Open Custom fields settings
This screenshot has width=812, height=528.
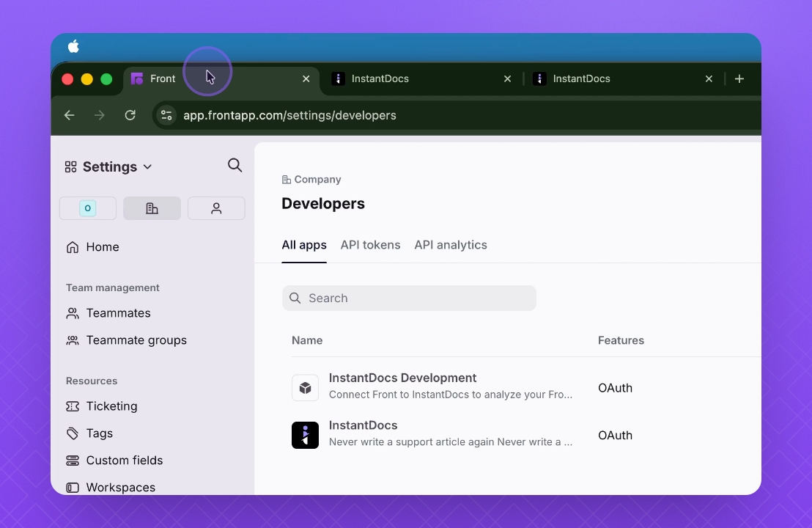point(125,460)
